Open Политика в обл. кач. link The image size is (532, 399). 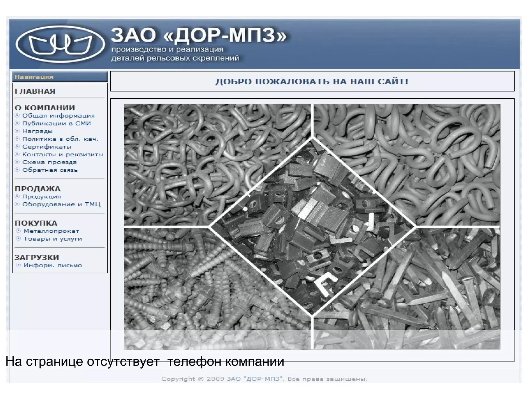click(60, 139)
